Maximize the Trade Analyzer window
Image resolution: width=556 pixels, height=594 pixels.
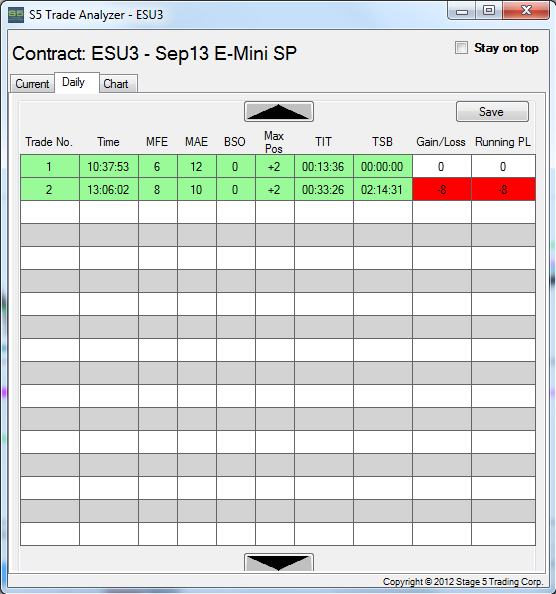(x=489, y=11)
